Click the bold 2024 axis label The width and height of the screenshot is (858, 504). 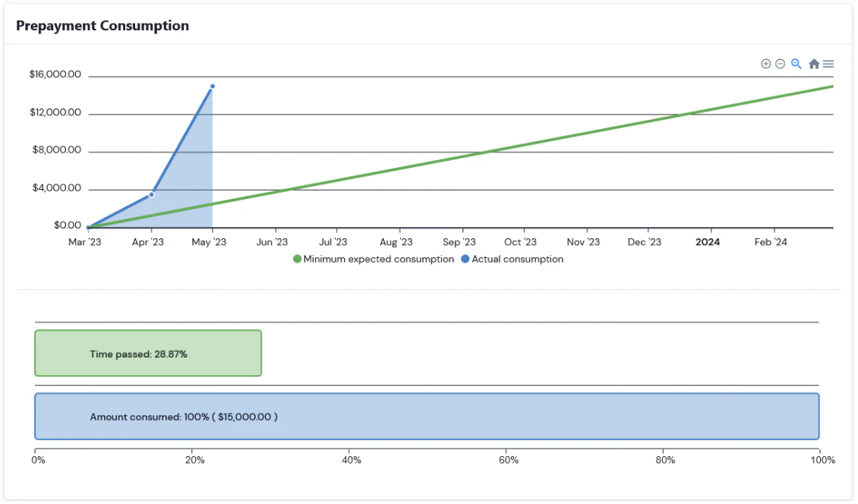pyautogui.click(x=708, y=242)
